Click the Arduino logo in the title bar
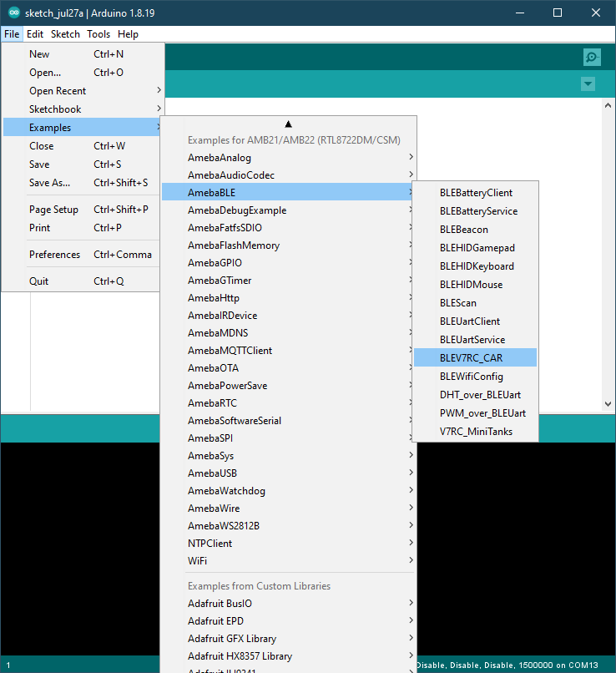 (x=14, y=13)
